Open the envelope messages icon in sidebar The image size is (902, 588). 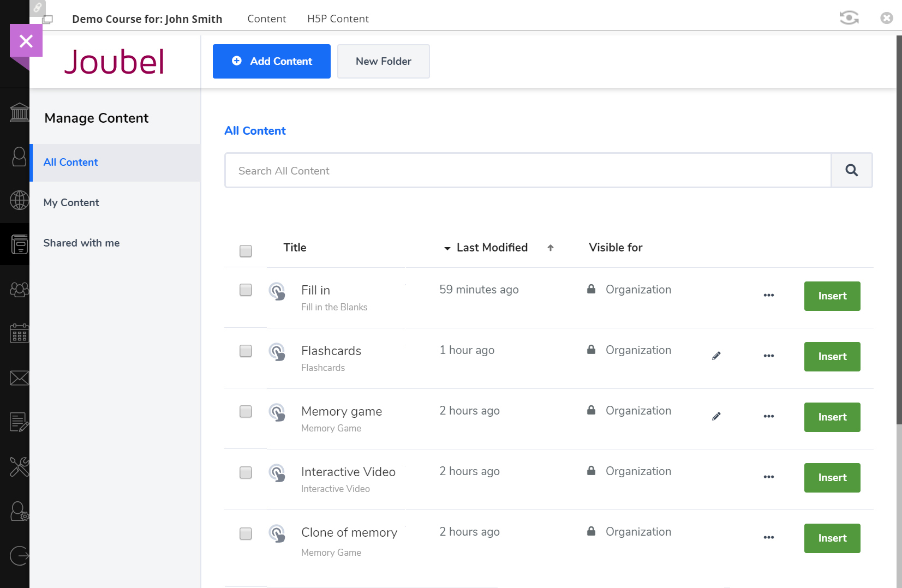pyautogui.click(x=19, y=378)
